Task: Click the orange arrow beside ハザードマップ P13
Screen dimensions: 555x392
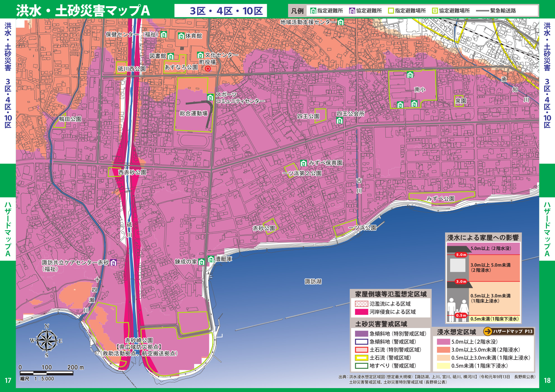Action: [x=488, y=331]
